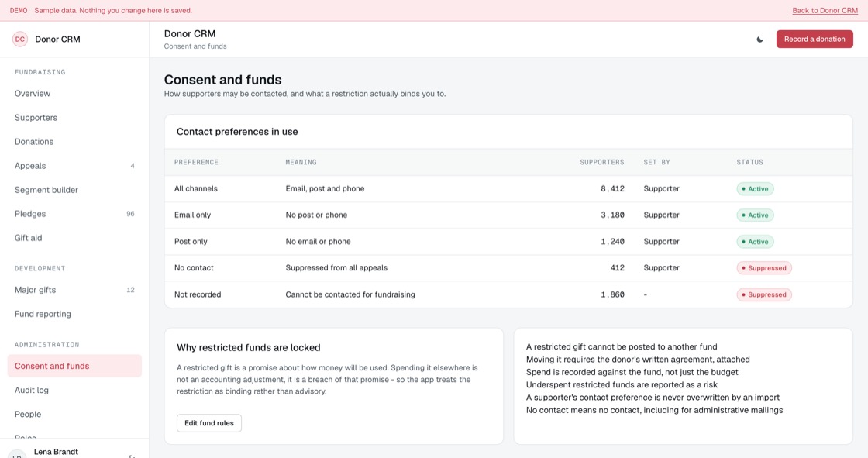Click the Meaning column header
Viewport: 868px width, 458px height.
(301, 162)
